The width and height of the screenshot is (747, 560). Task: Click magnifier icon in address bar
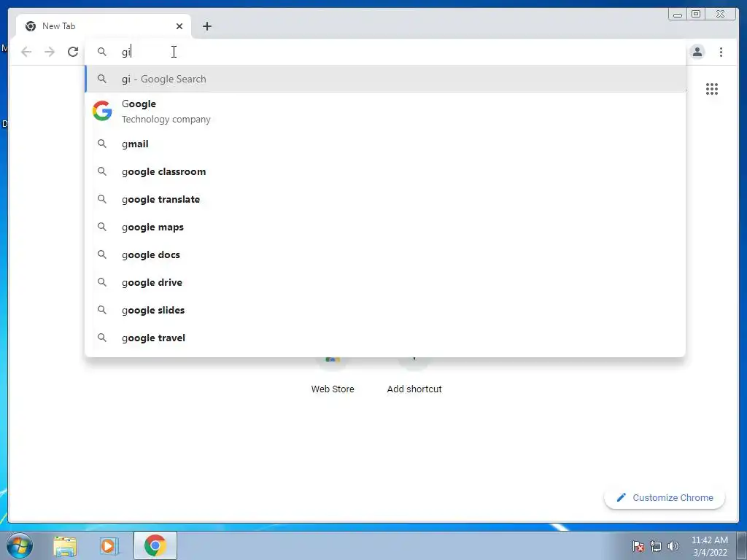pyautogui.click(x=102, y=52)
